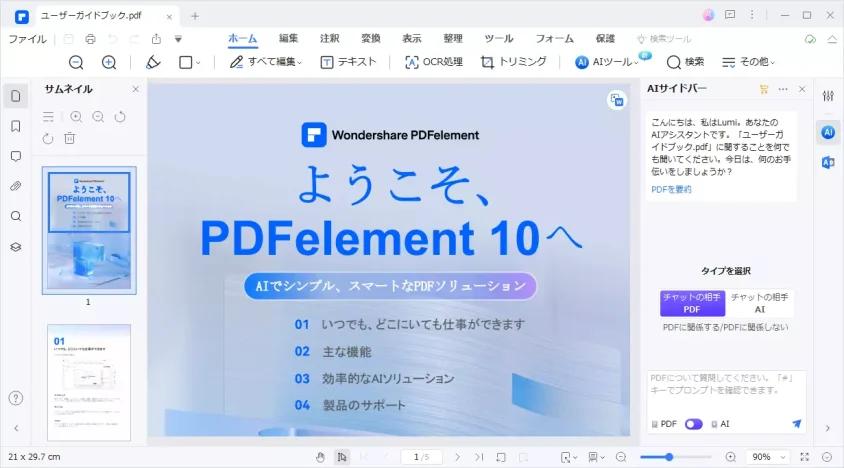
Task: Adjust the zoom slider handle
Action: tap(669, 457)
